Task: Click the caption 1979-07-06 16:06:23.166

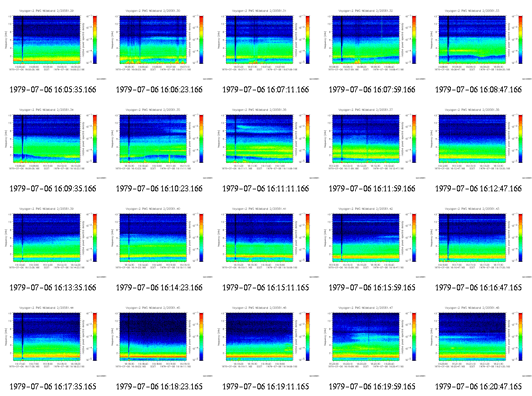Action: (159, 90)
